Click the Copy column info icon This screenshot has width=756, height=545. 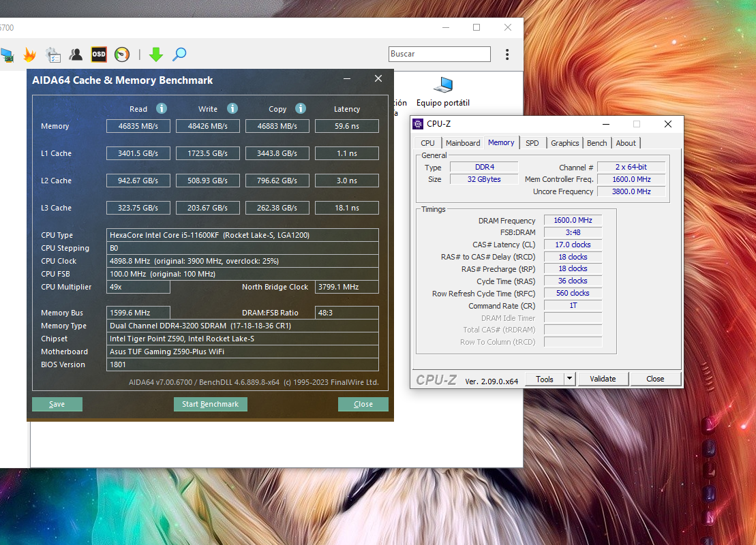301,108
